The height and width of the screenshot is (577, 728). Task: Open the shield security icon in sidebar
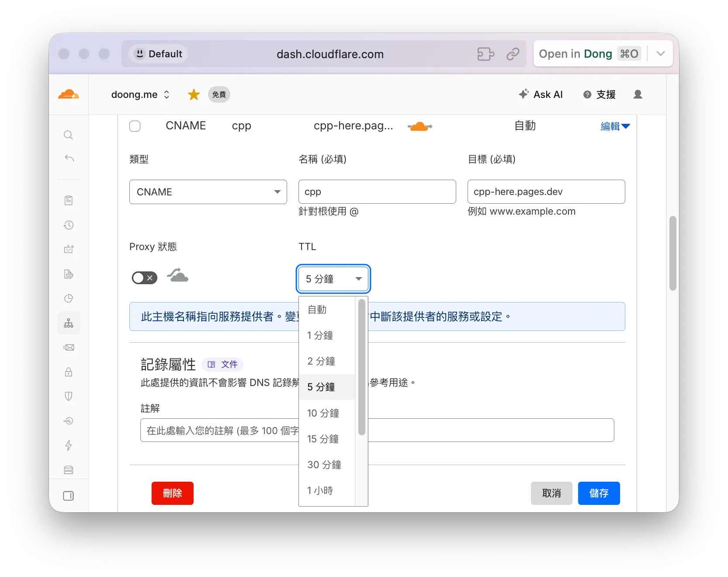(x=69, y=396)
